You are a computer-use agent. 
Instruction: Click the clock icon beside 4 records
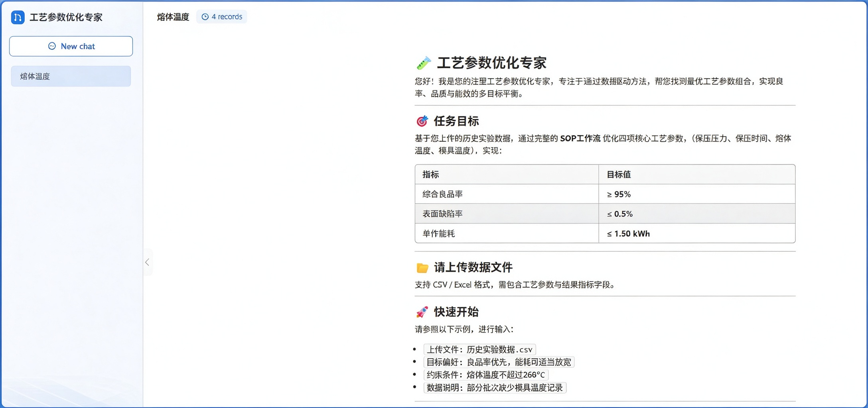pos(205,17)
